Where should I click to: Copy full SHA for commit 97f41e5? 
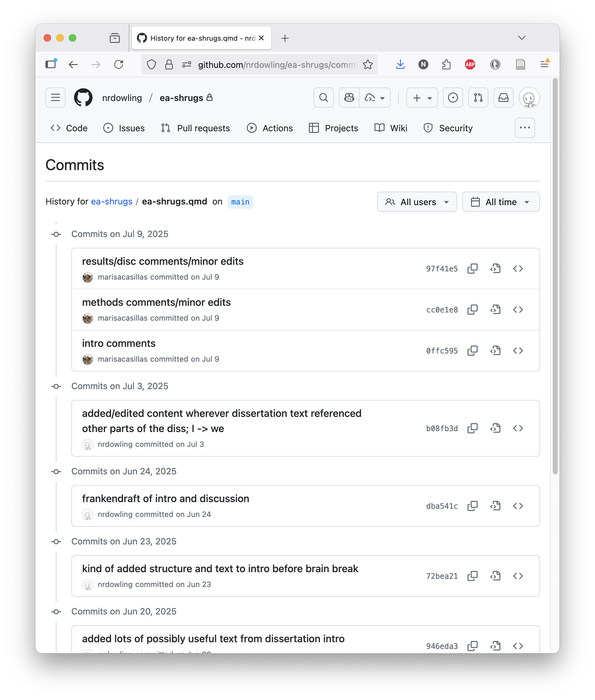[472, 269]
